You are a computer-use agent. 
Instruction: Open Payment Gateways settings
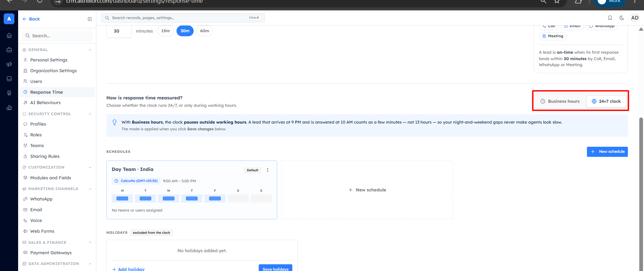tap(57, 253)
